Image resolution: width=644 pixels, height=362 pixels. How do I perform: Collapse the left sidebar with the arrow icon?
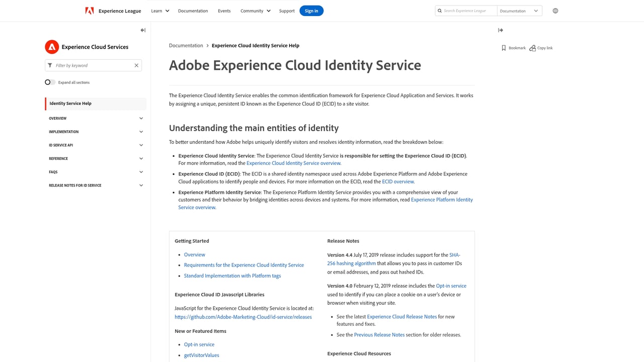(x=142, y=30)
